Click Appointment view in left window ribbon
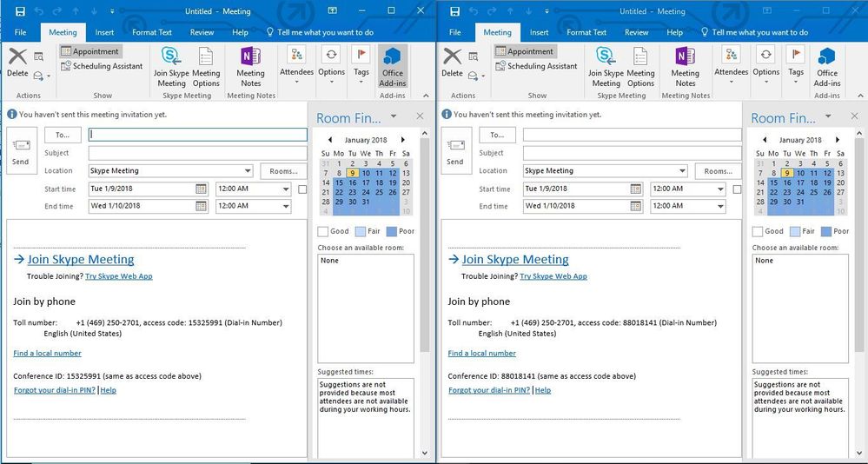 [90, 51]
